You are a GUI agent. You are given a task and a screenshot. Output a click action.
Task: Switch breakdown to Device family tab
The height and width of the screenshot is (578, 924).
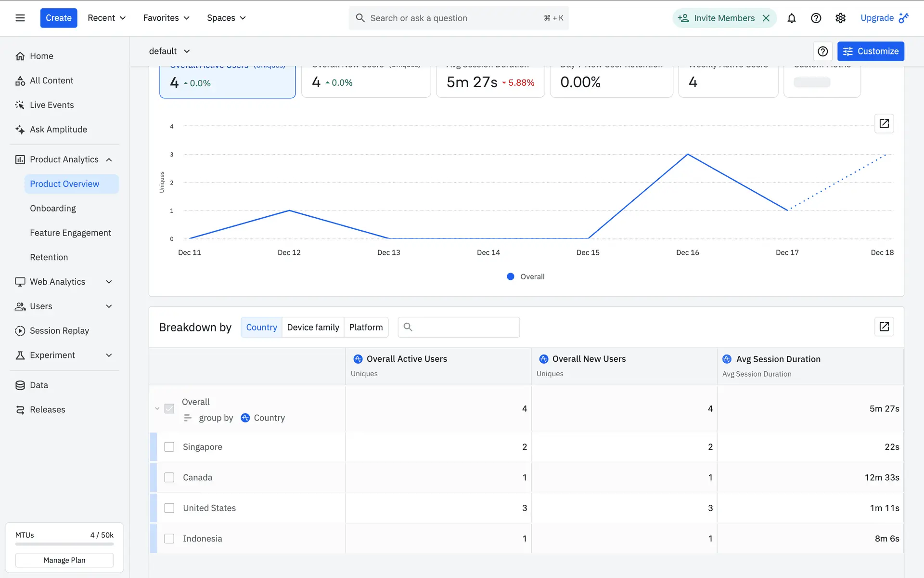313,328
